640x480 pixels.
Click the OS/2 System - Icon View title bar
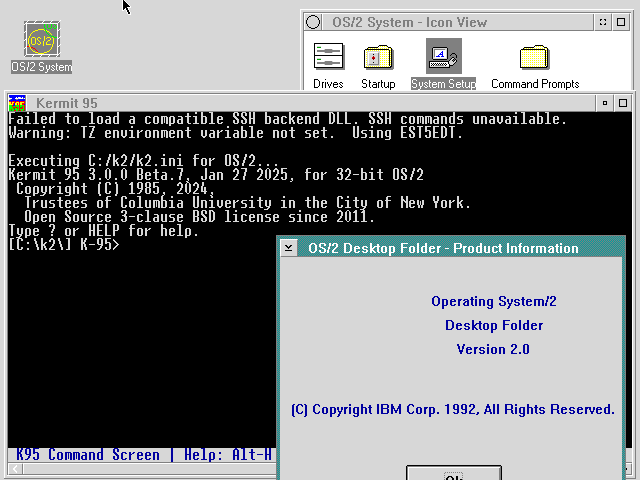coord(450,22)
